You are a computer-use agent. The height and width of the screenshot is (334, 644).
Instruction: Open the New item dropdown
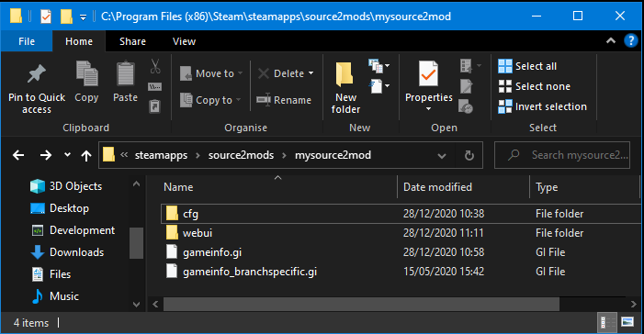[378, 66]
